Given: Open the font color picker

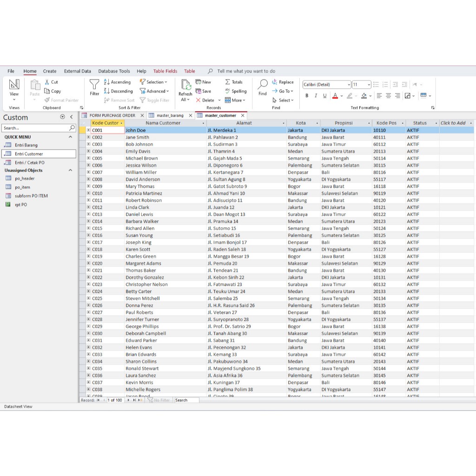Looking at the screenshot, I should pos(341,96).
